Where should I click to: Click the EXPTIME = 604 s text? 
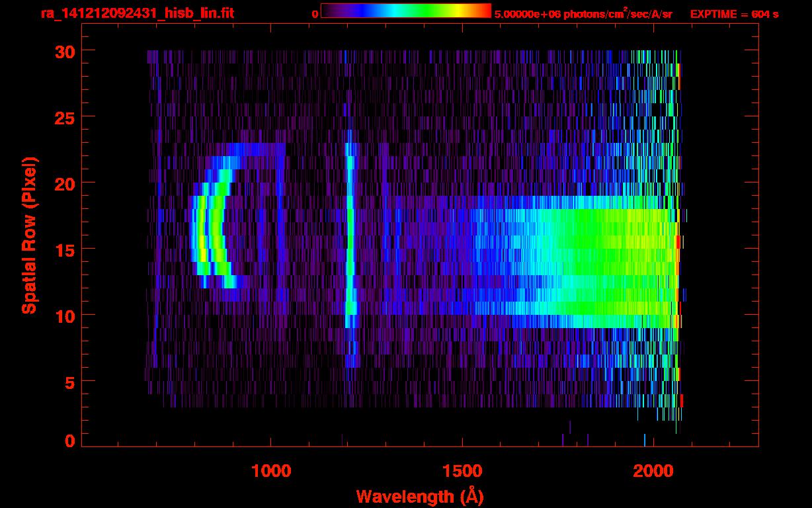tap(734, 14)
